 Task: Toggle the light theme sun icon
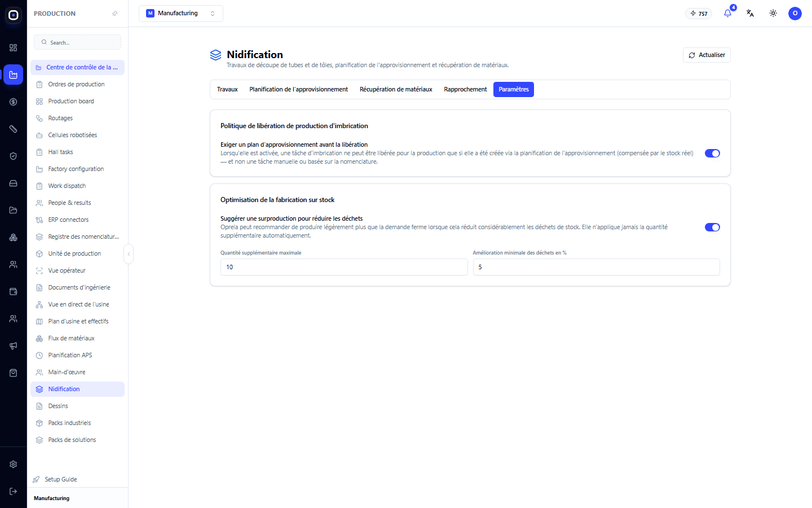tap(773, 13)
